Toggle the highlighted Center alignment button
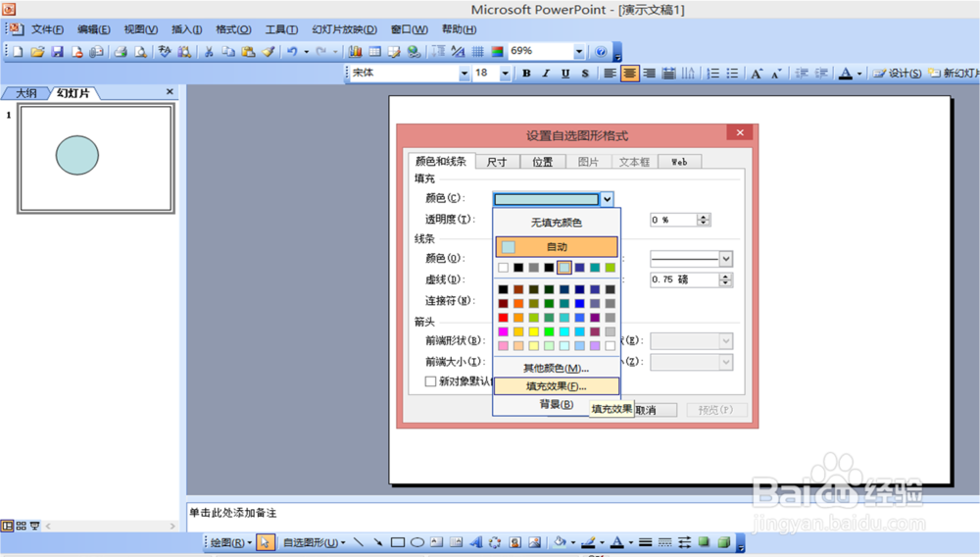The image size is (980, 557). (629, 74)
